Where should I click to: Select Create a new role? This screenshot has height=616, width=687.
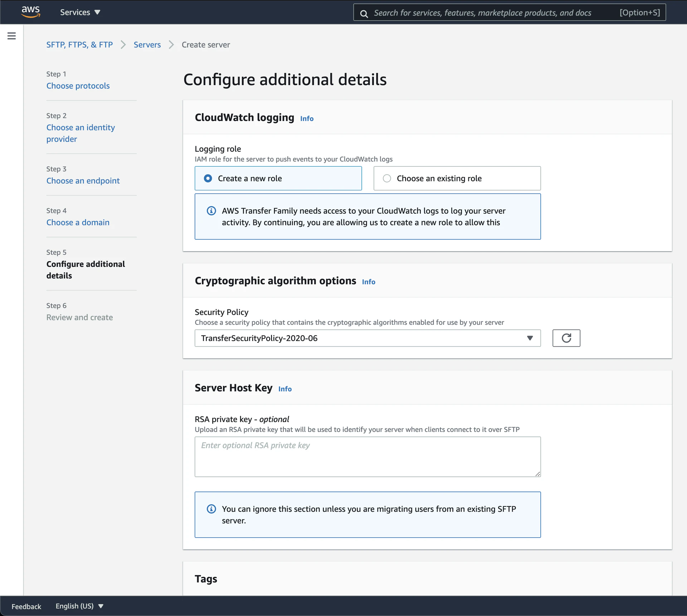pos(278,178)
